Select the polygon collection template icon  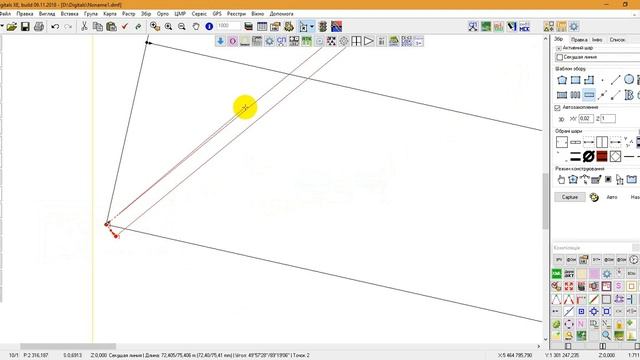tap(562, 80)
